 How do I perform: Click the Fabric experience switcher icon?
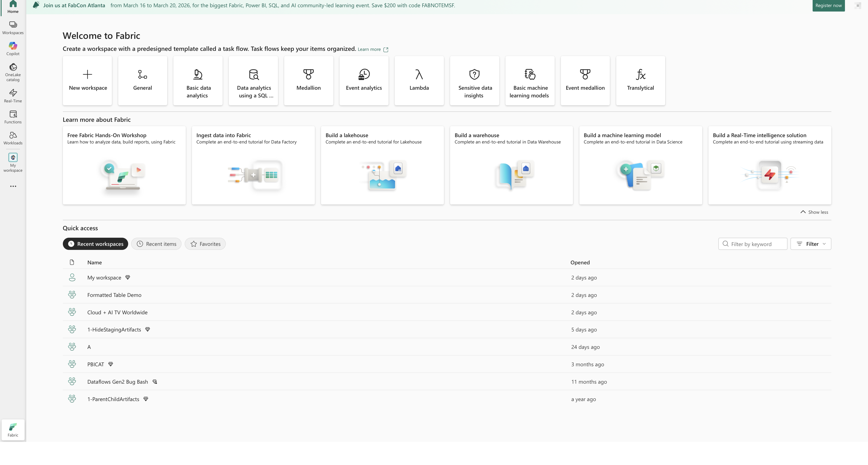(13, 430)
